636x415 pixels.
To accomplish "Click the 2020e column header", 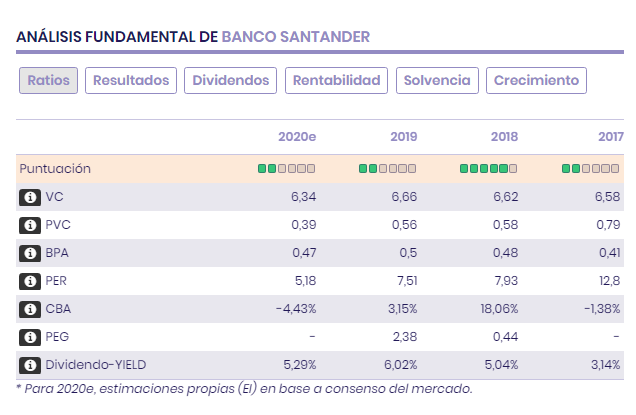I will pos(296,137).
